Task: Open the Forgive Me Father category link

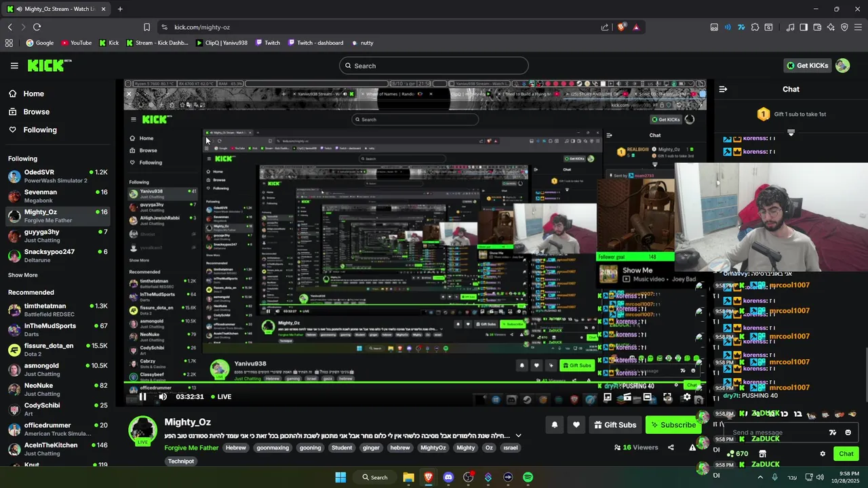Action: click(191, 448)
